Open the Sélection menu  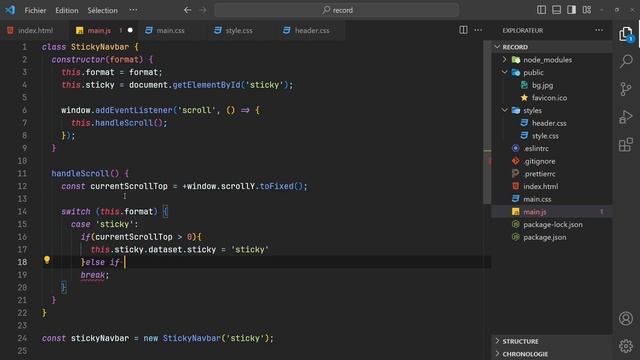[102, 10]
